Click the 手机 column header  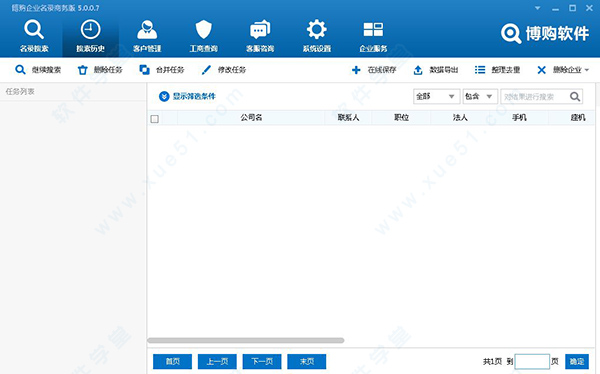click(519, 118)
